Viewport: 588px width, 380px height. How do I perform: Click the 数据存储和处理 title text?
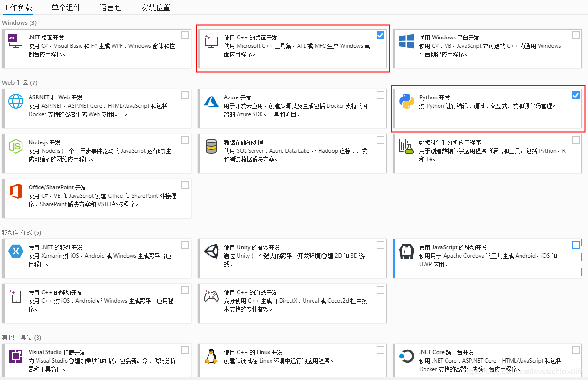(244, 142)
